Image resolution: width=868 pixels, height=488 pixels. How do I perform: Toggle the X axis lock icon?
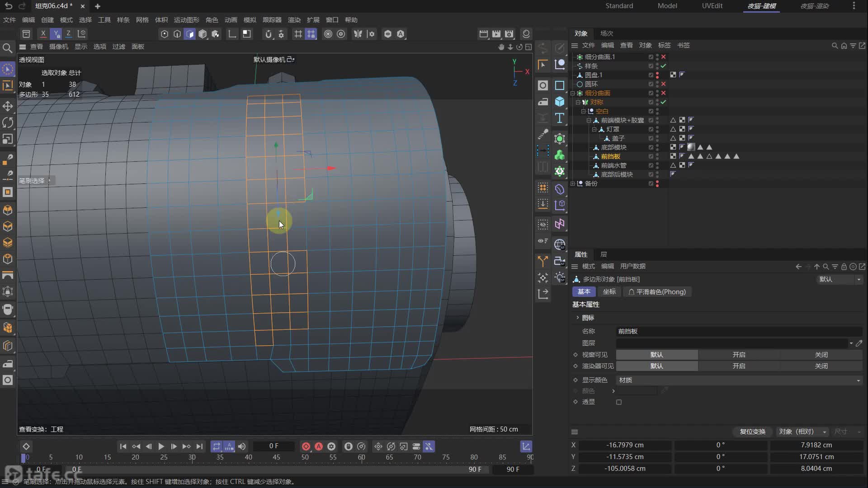pyautogui.click(x=43, y=33)
